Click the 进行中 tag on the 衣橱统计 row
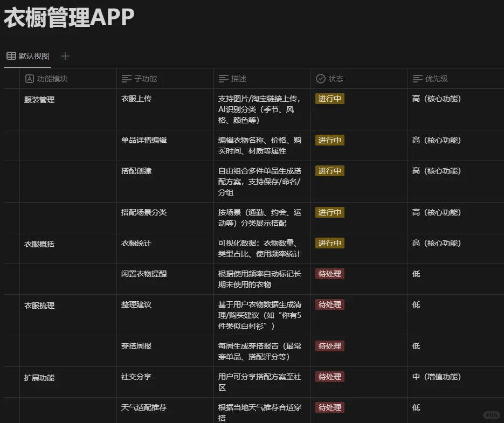The height and width of the screenshot is (423, 504). (329, 243)
